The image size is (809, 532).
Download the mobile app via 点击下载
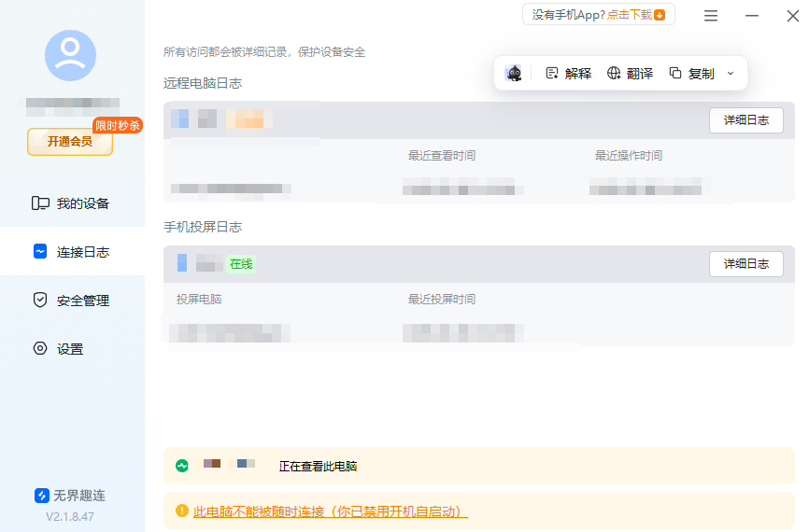(630, 15)
